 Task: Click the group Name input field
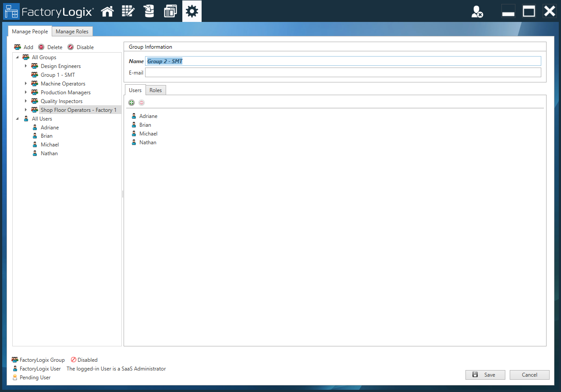(x=343, y=61)
